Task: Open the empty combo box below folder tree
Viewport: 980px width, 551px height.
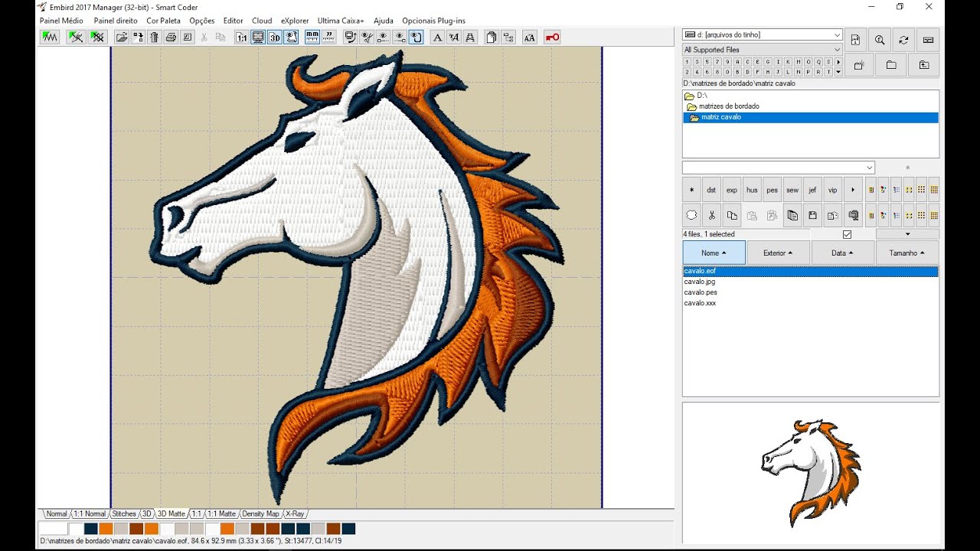Action: [x=779, y=168]
